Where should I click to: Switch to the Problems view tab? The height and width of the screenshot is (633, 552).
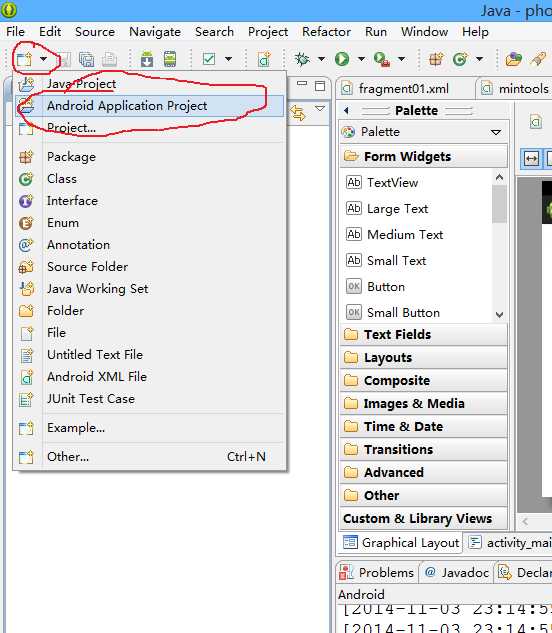(378, 572)
